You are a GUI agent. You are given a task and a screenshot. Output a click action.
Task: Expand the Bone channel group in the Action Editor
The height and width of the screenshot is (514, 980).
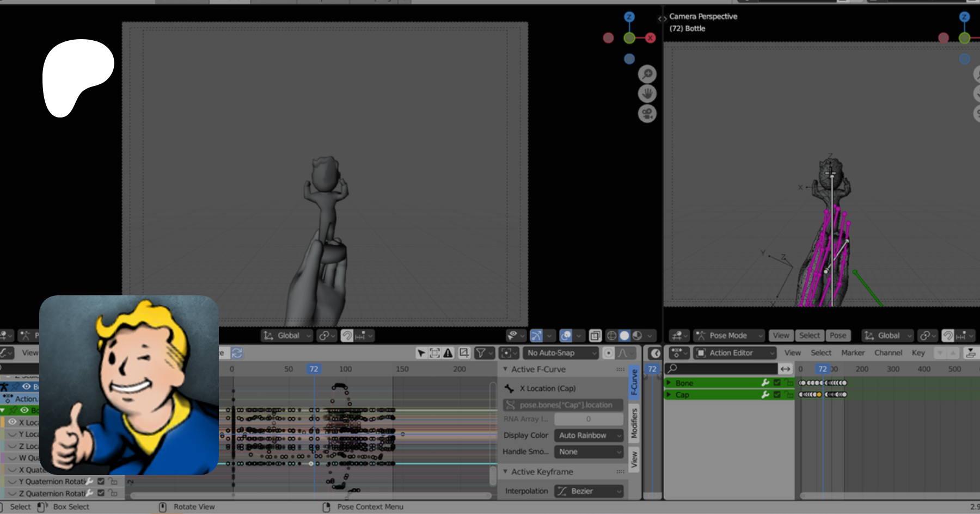point(669,383)
